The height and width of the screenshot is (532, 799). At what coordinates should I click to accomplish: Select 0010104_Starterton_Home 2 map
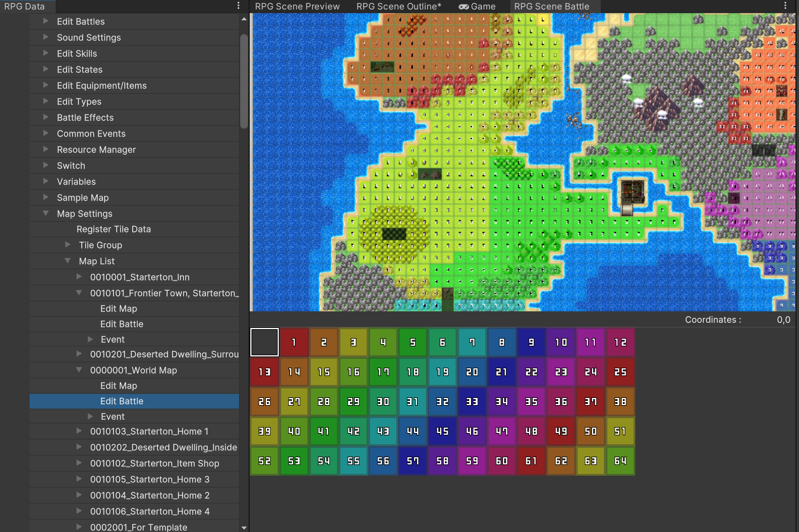click(x=134, y=495)
